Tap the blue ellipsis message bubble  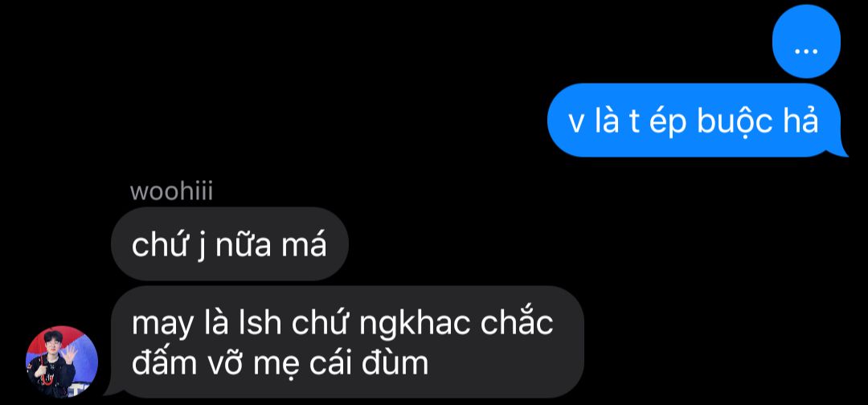click(806, 42)
